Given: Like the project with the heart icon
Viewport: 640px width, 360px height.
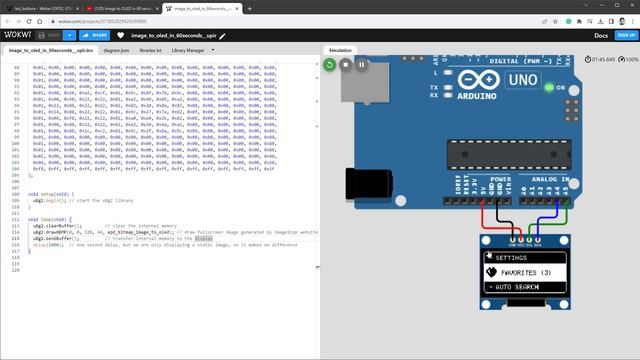Looking at the screenshot, I should tap(120, 36).
